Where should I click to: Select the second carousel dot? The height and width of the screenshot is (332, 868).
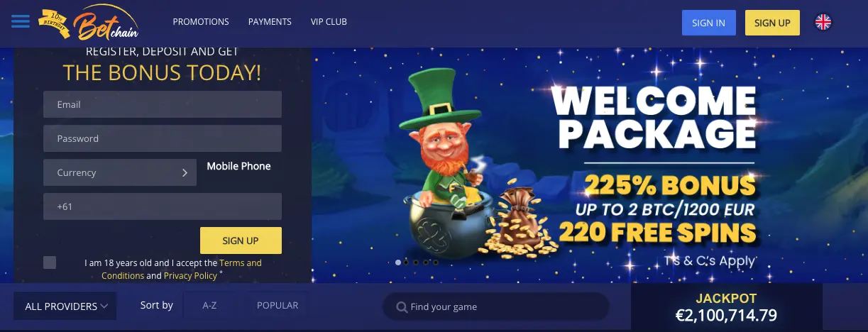[x=407, y=262]
